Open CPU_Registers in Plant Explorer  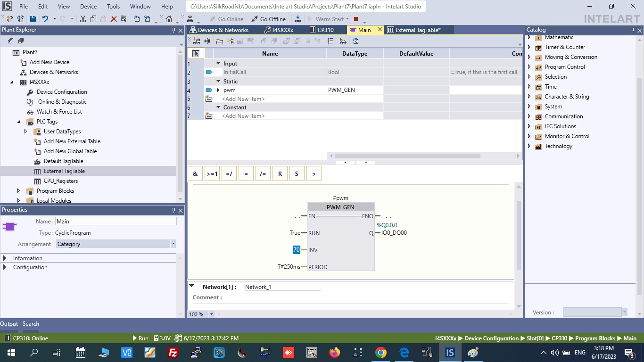(61, 181)
